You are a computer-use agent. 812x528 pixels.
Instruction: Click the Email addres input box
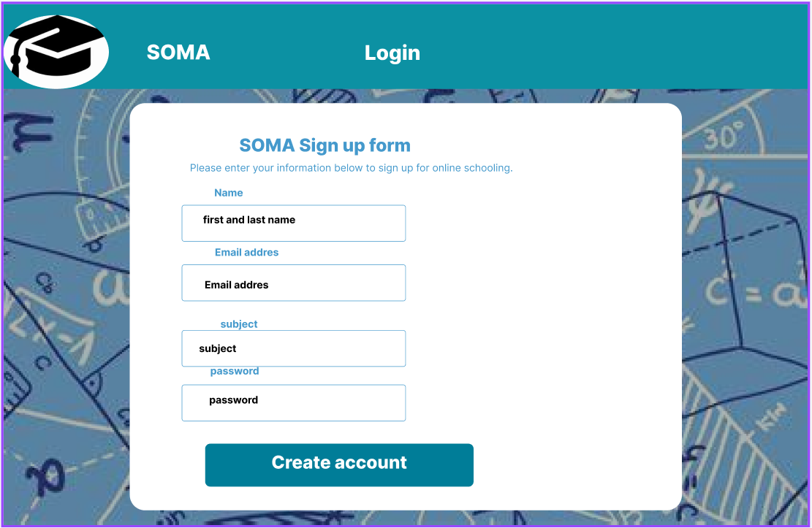point(293,283)
